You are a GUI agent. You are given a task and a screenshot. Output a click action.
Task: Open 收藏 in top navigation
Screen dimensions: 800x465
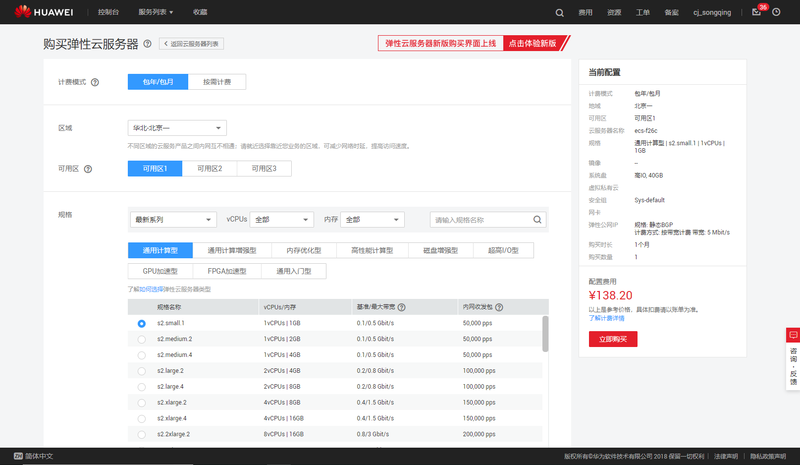(200, 12)
